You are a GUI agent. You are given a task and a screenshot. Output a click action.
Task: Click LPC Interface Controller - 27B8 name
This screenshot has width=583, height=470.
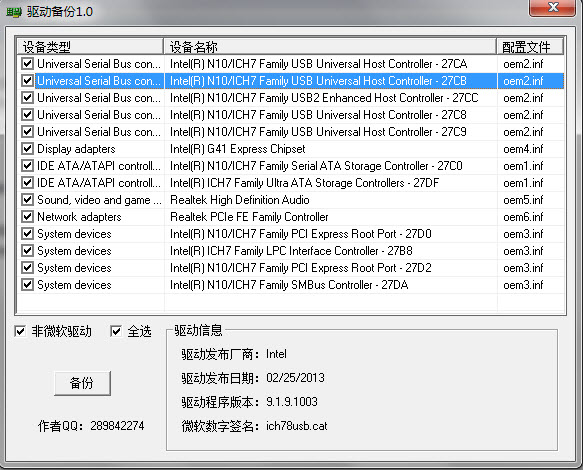[291, 251]
